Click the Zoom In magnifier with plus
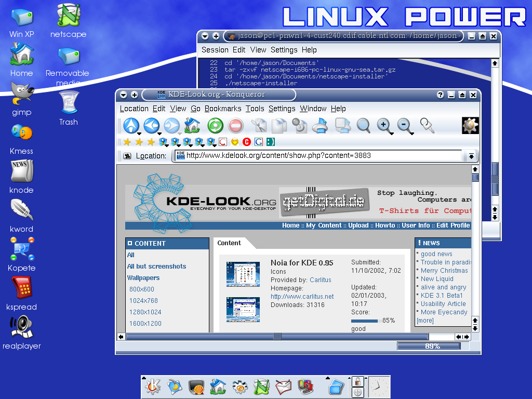Image resolution: width=532 pixels, height=399 pixels. [384, 126]
